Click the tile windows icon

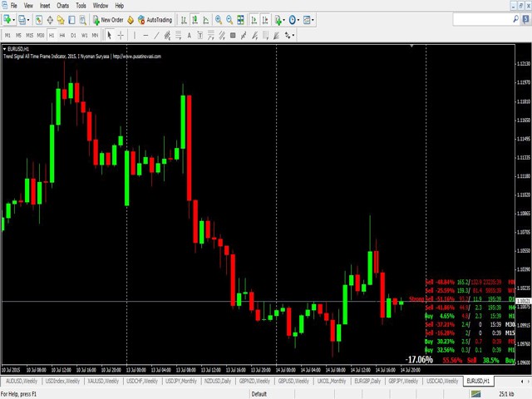[x=241, y=19]
